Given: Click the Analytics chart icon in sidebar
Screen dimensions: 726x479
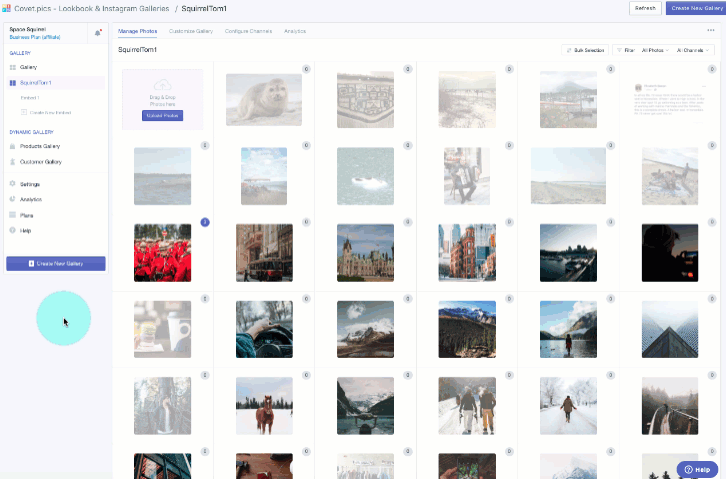Looking at the screenshot, I should [x=13, y=199].
